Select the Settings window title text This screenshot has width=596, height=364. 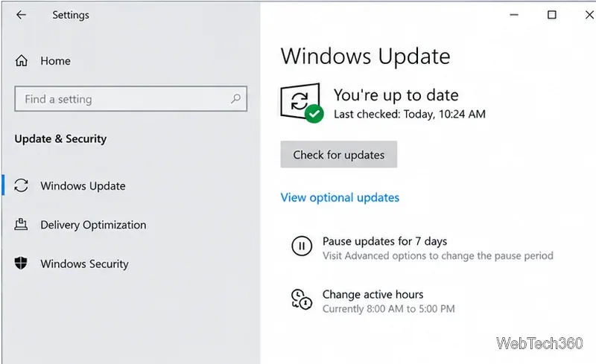pos(71,15)
